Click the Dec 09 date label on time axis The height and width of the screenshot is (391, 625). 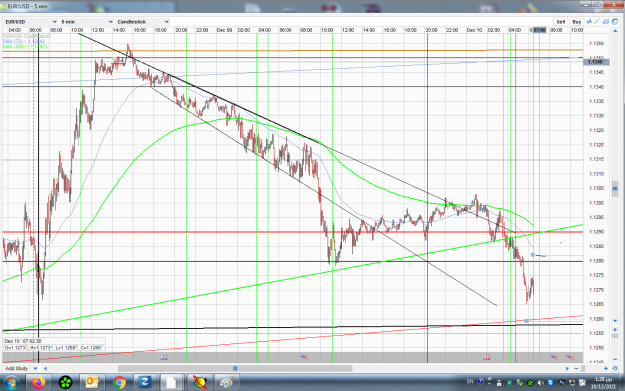pos(224,30)
